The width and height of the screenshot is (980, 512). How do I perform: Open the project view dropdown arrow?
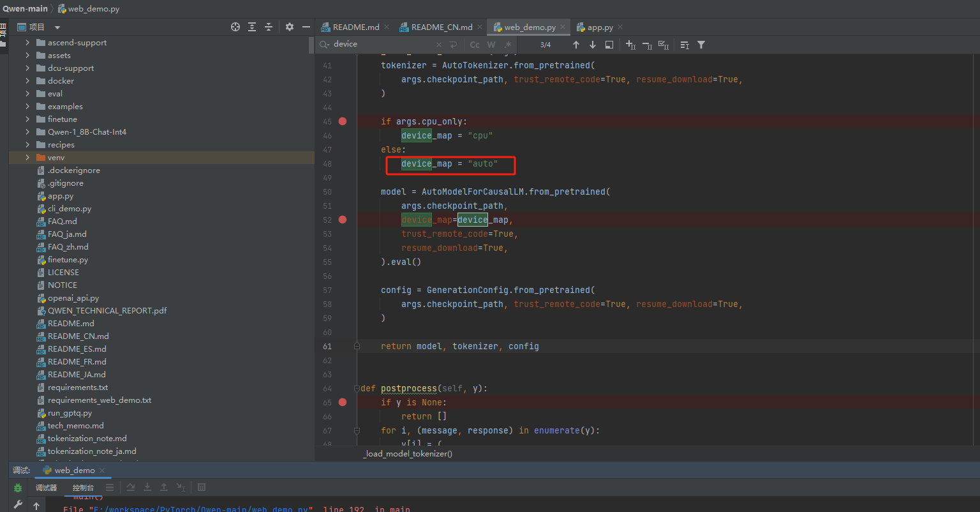(57, 27)
